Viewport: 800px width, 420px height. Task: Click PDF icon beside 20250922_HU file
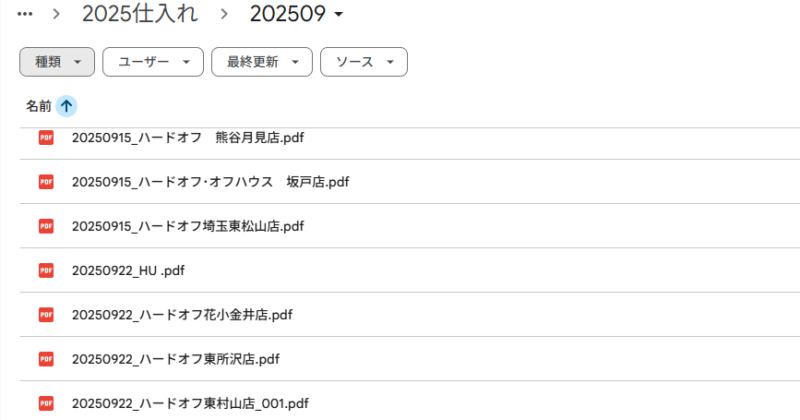tap(46, 270)
